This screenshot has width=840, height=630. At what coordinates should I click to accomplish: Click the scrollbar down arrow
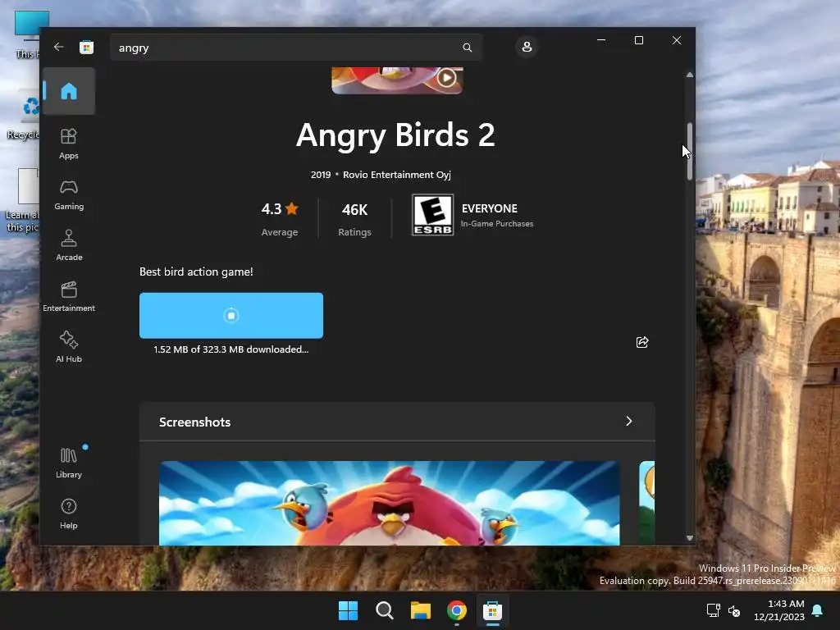click(x=689, y=538)
